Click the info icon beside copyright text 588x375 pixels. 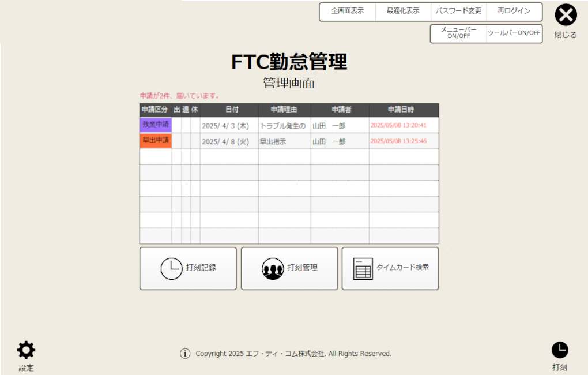click(185, 354)
